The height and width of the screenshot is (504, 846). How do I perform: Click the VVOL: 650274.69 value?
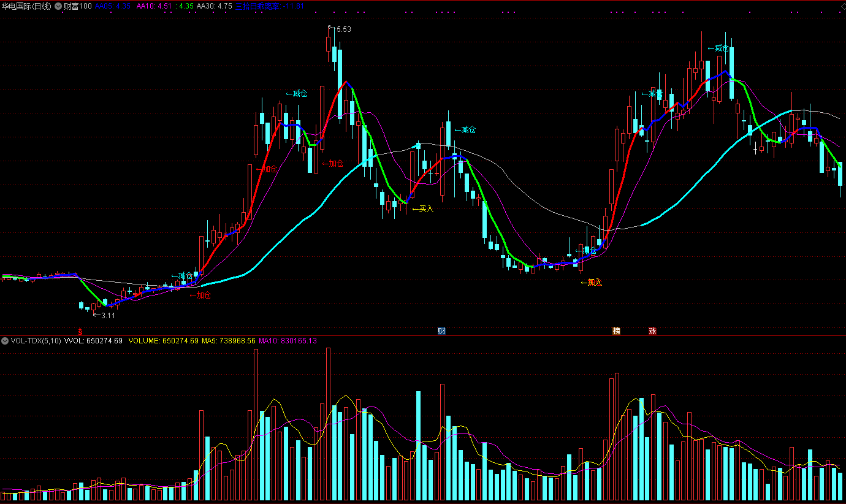[93, 340]
